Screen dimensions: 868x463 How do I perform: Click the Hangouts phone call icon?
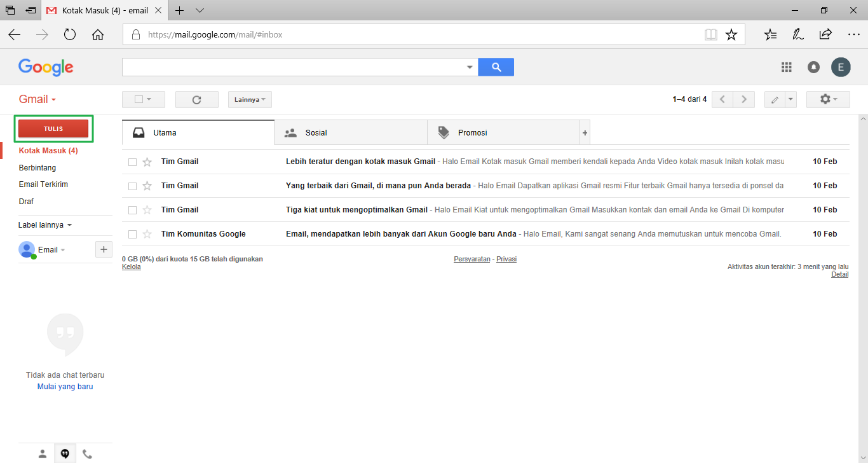tap(87, 454)
